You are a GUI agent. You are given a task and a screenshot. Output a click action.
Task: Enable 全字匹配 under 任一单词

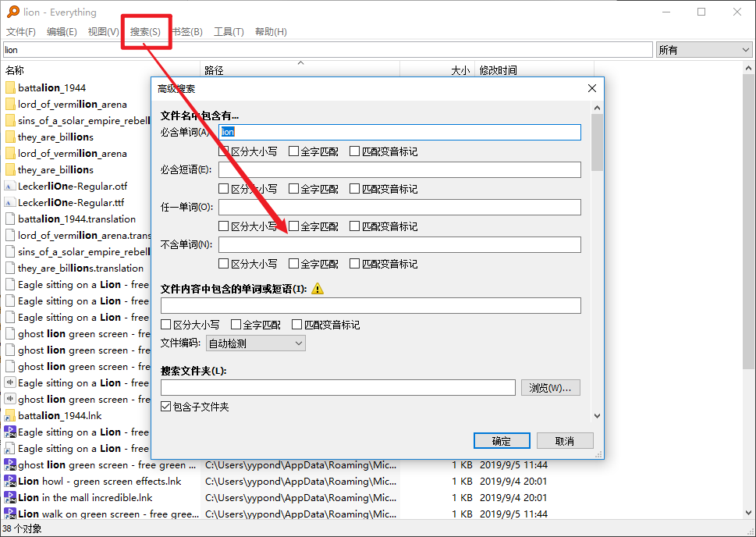pyautogui.click(x=293, y=226)
